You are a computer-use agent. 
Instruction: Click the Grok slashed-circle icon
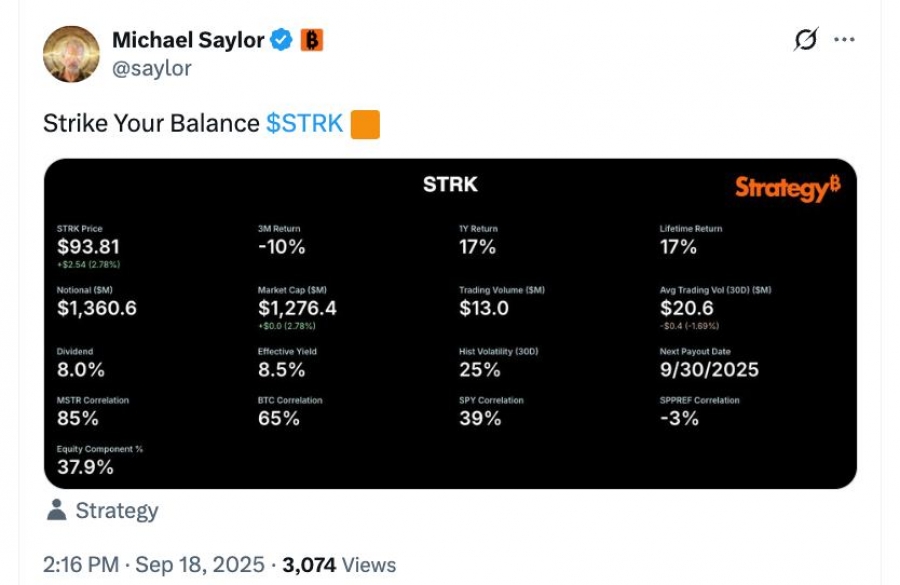click(x=805, y=40)
